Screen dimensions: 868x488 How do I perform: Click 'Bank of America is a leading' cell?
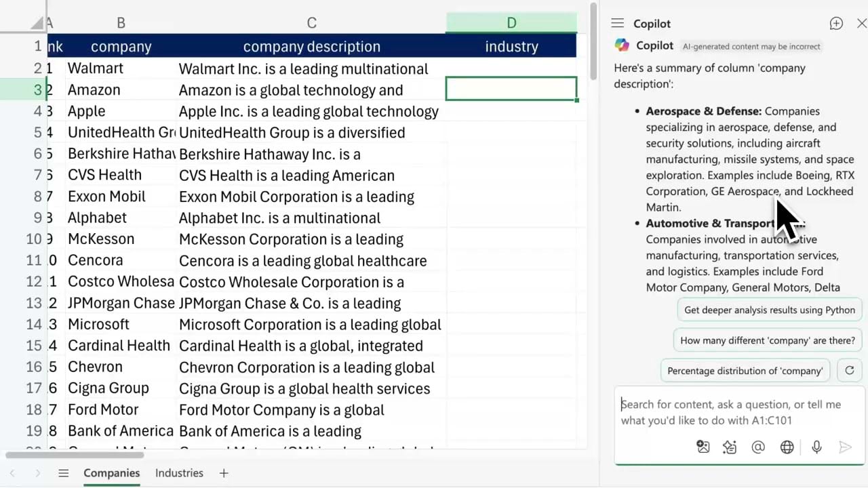pos(311,431)
